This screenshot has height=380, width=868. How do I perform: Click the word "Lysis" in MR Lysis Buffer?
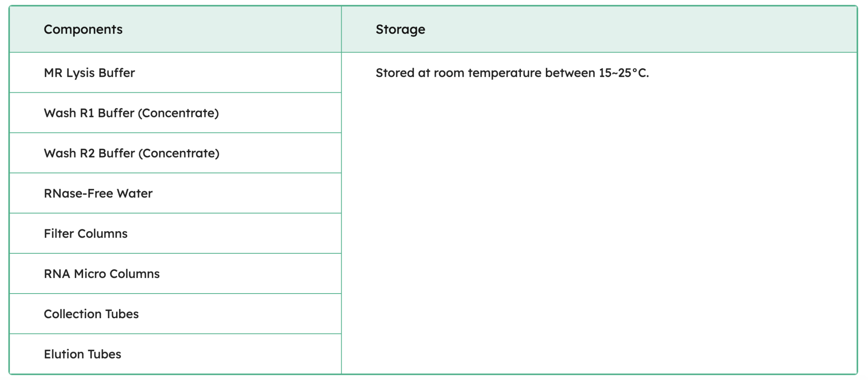coord(80,73)
